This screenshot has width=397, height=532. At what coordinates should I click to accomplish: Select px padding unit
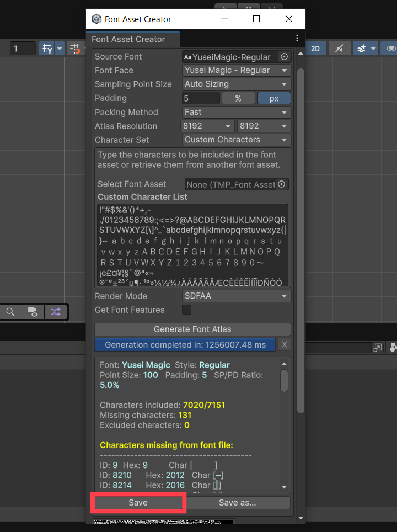click(274, 98)
